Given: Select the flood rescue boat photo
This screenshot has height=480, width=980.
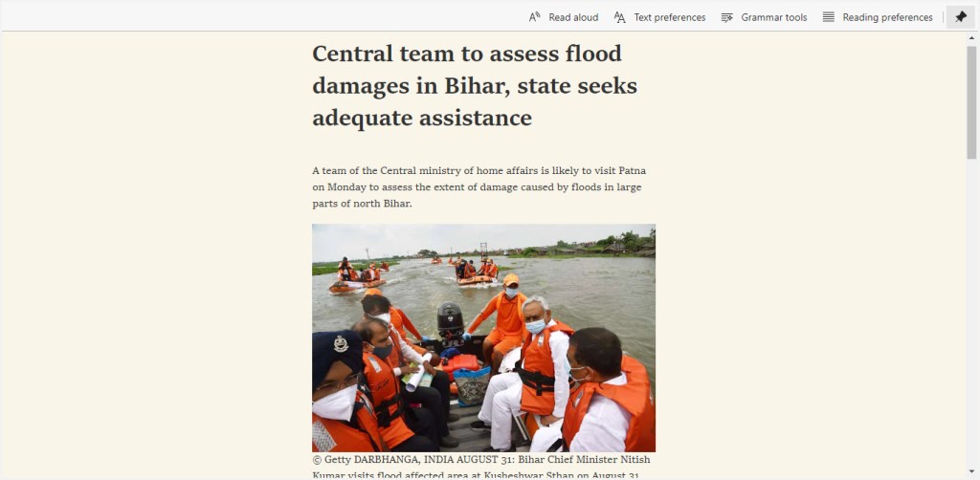Looking at the screenshot, I should pyautogui.click(x=483, y=338).
